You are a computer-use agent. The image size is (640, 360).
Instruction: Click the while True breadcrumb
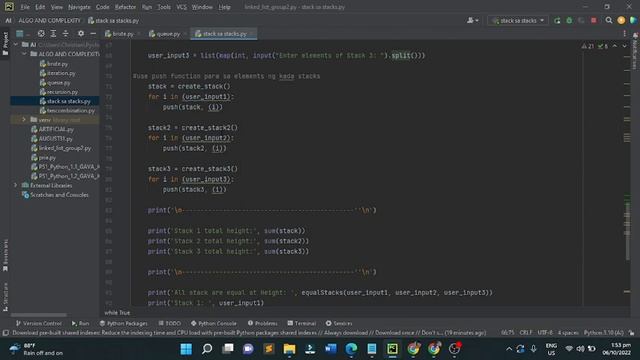(x=117, y=313)
